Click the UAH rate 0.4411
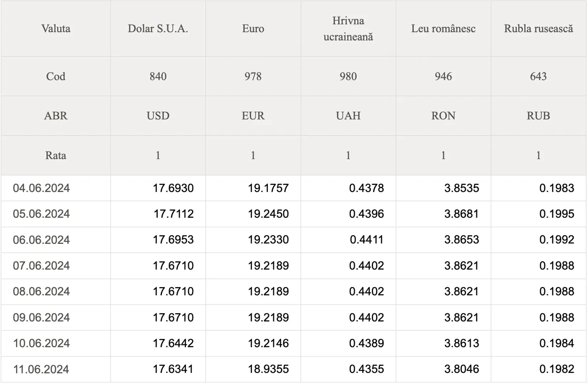The image size is (588, 384). (x=367, y=240)
